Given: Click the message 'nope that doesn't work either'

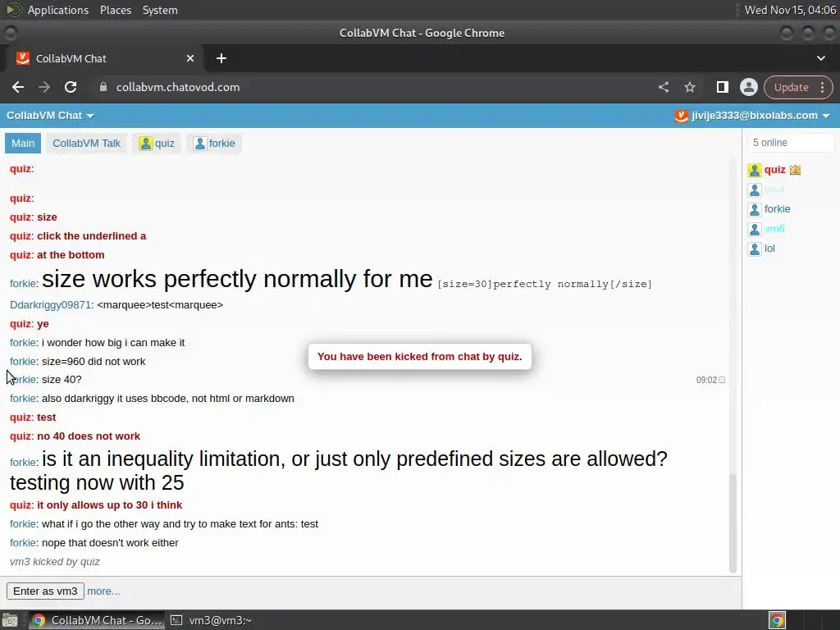Looking at the screenshot, I should point(110,543).
